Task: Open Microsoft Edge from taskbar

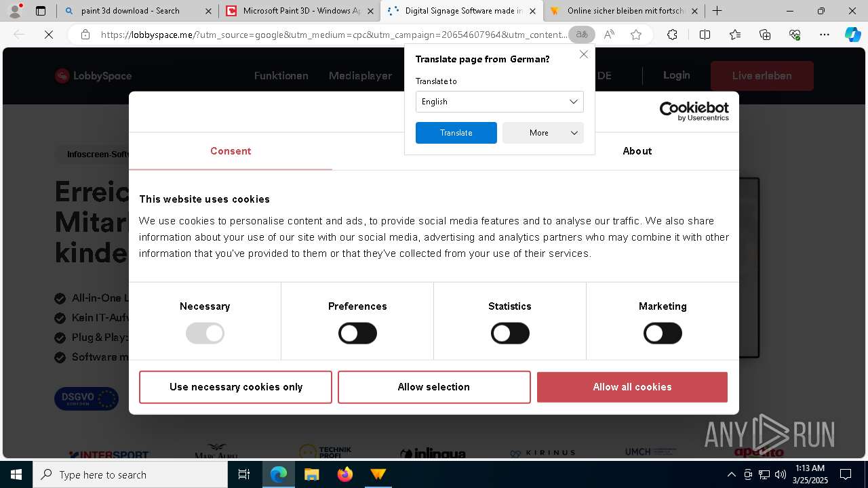Action: coord(279,474)
